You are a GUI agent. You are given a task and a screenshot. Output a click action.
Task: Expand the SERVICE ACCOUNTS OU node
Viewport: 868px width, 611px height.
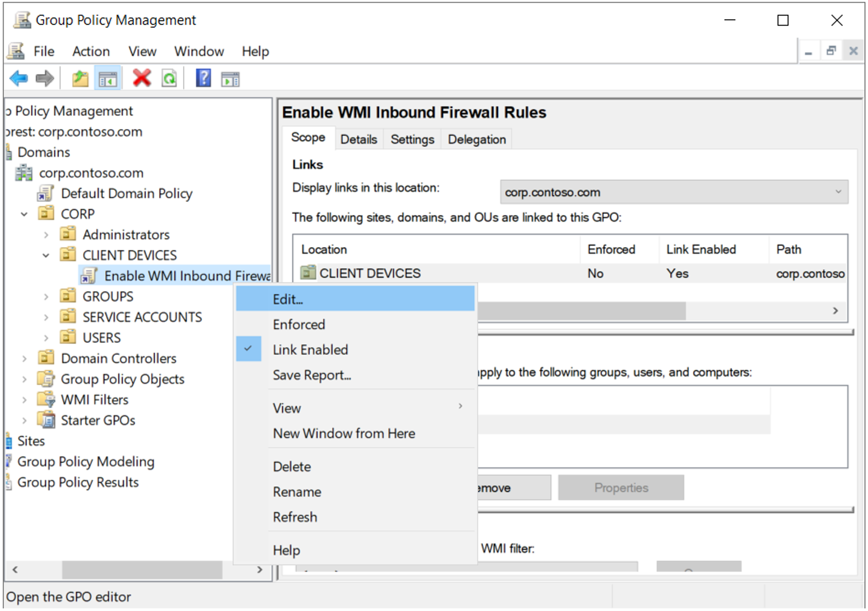46,317
